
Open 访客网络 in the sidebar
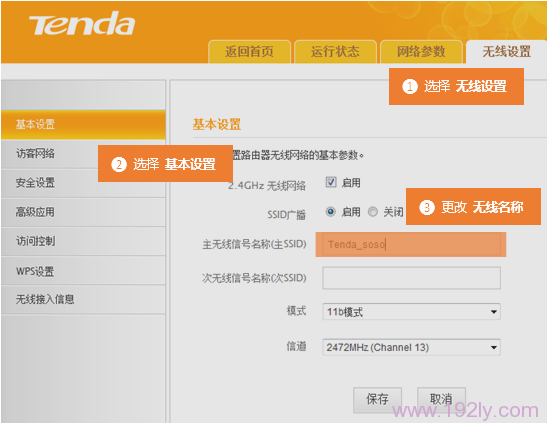point(83,154)
